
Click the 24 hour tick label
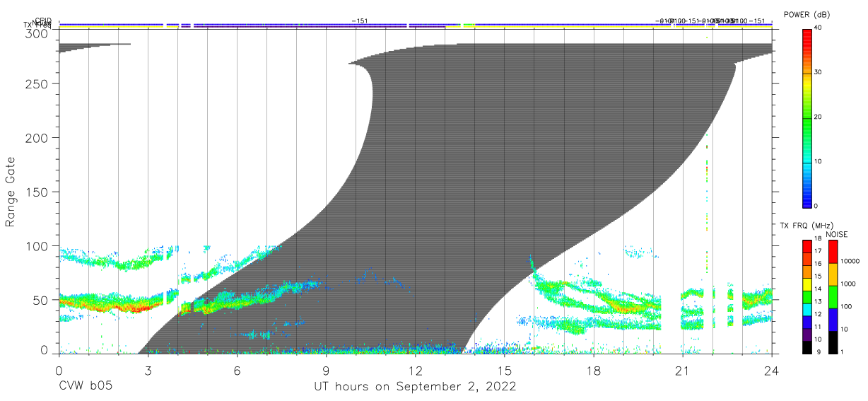click(771, 370)
